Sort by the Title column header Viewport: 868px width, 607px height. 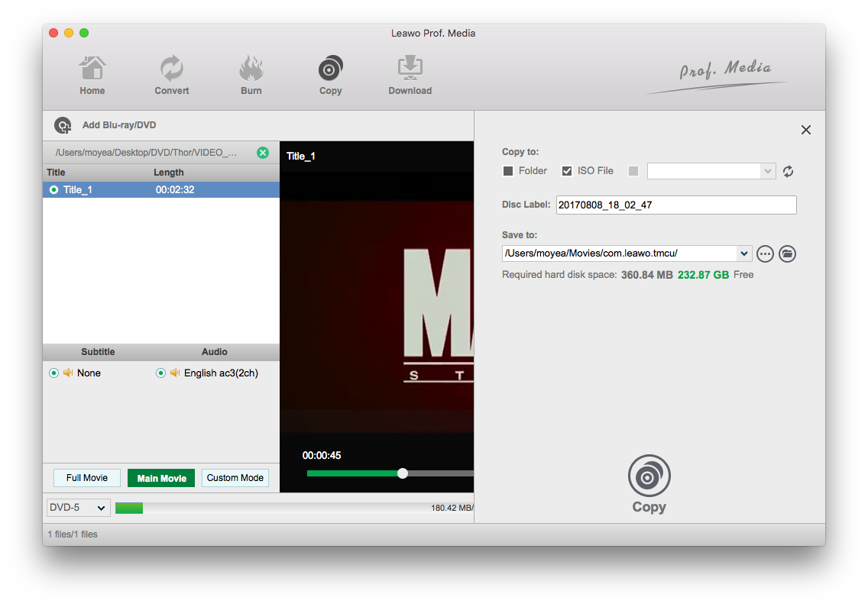(56, 172)
